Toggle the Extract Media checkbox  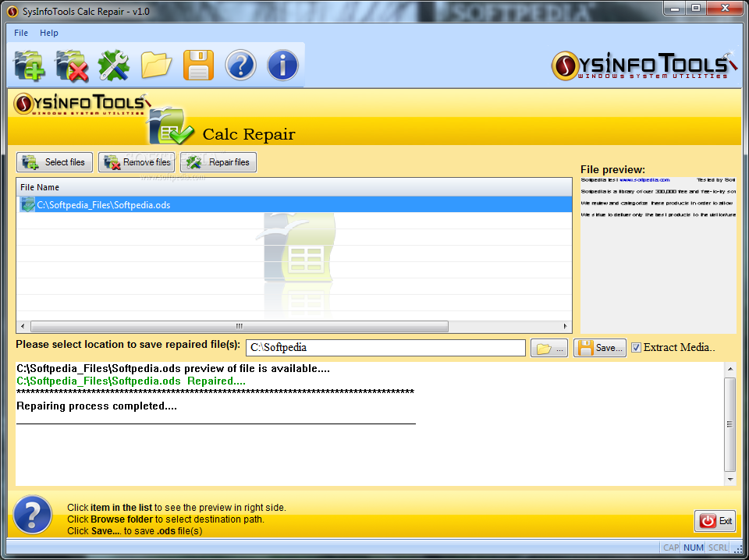coord(636,348)
